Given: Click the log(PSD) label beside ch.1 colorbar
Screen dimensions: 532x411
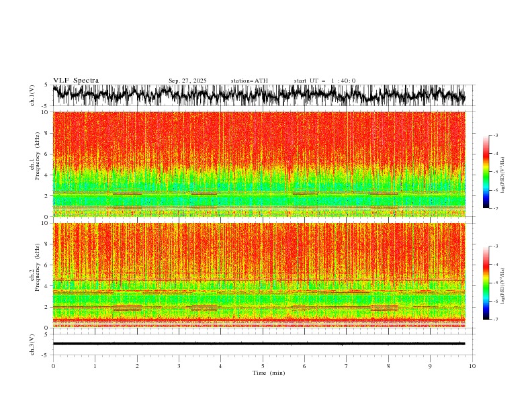Looking at the screenshot, I should pyautogui.click(x=503, y=175).
